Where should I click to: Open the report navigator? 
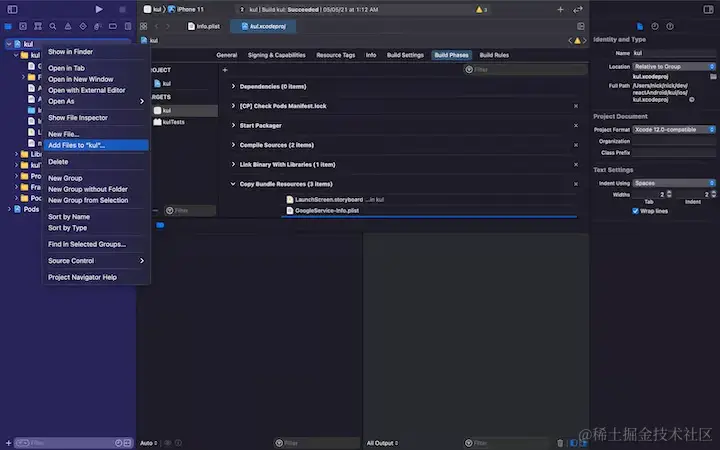point(128,27)
